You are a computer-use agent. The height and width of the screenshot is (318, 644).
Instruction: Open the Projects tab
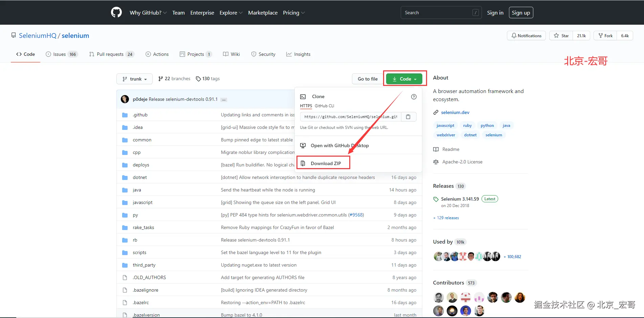(196, 54)
